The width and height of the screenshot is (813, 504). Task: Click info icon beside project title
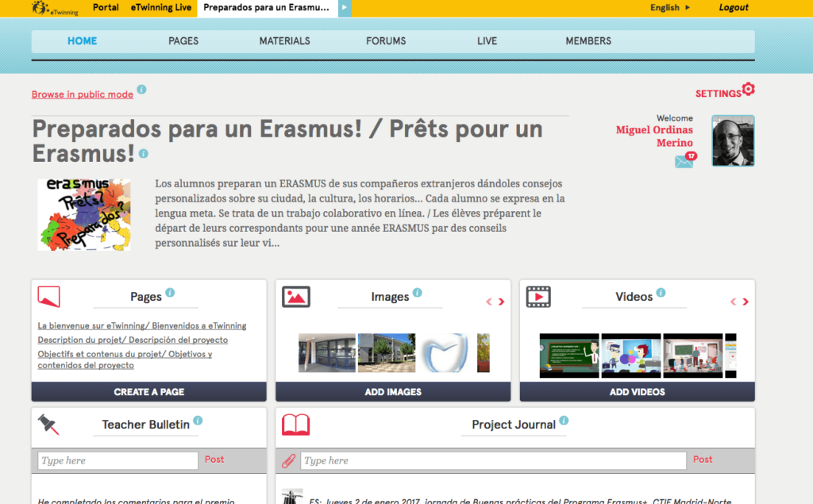(x=144, y=154)
